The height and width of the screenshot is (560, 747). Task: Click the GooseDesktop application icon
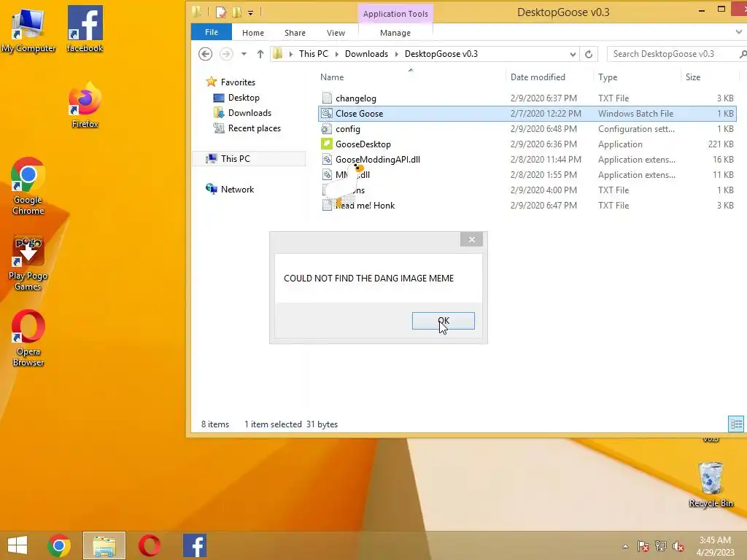tap(327, 144)
